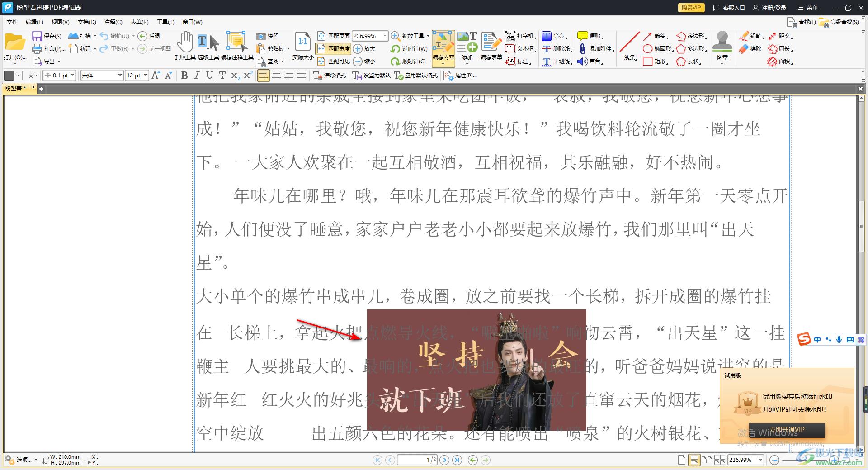Select the Perimeter tool (周长)
The height and width of the screenshot is (470, 868).
click(x=780, y=48)
